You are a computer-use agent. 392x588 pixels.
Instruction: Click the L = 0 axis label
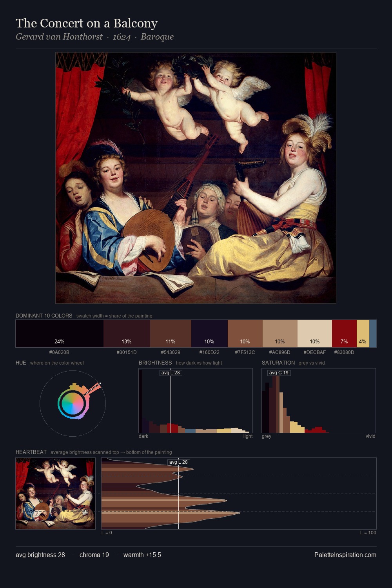point(107,533)
